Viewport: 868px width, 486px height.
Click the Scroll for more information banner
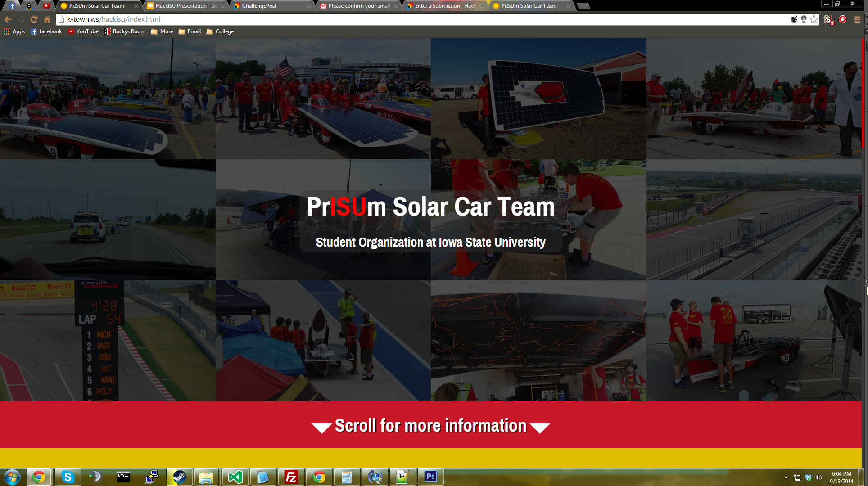pyautogui.click(x=431, y=425)
